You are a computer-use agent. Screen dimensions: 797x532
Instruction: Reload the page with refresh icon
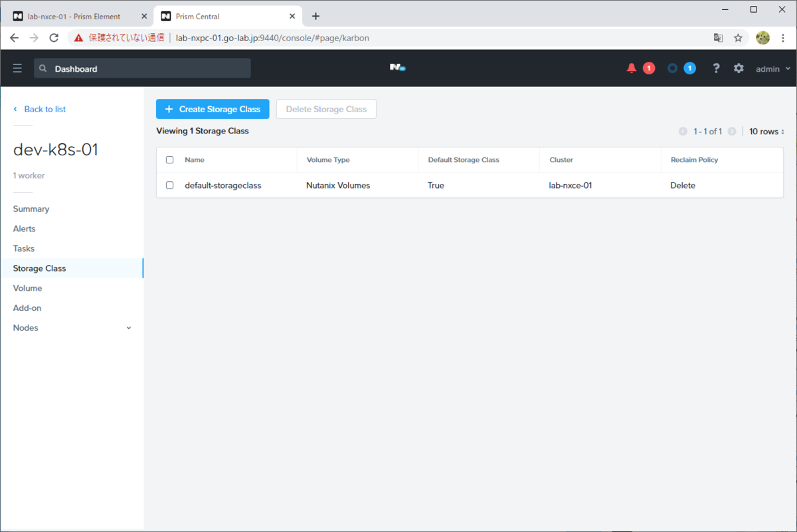(x=54, y=38)
